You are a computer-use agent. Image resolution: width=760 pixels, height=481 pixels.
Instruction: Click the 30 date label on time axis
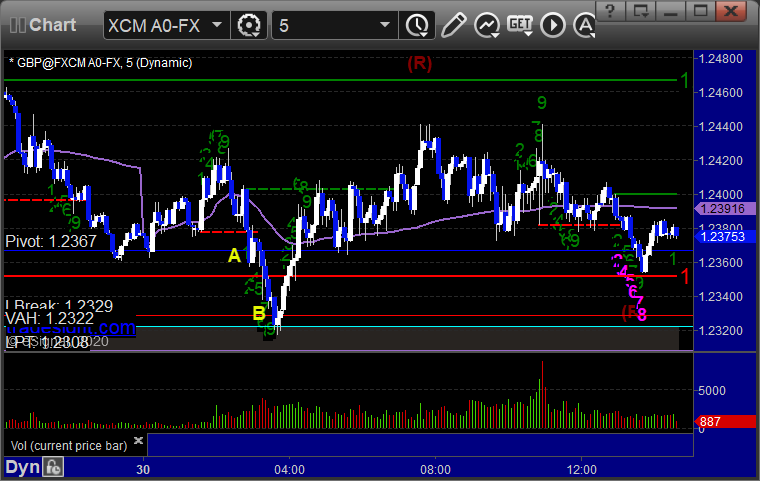[143, 469]
